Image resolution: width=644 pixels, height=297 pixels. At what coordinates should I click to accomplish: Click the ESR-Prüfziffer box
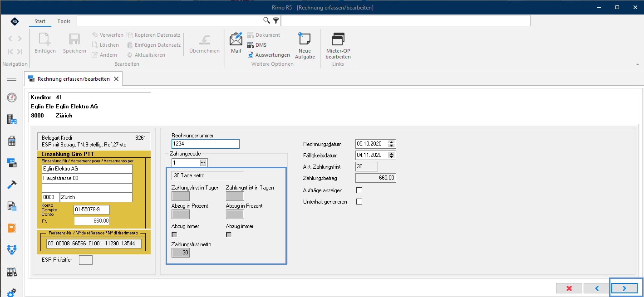[x=86, y=260]
